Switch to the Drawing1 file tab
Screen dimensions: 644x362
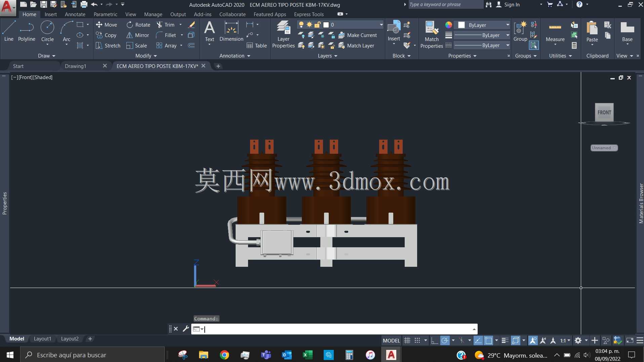click(x=76, y=66)
